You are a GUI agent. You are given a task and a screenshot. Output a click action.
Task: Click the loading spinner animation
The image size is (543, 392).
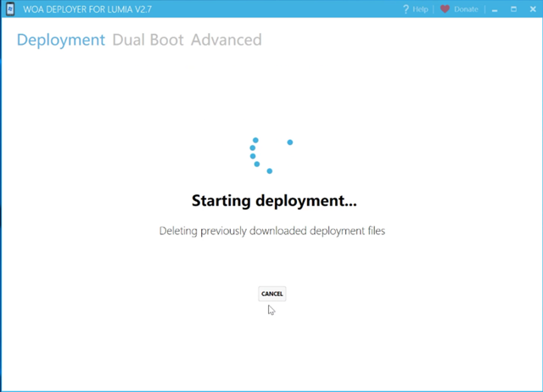[269, 154]
